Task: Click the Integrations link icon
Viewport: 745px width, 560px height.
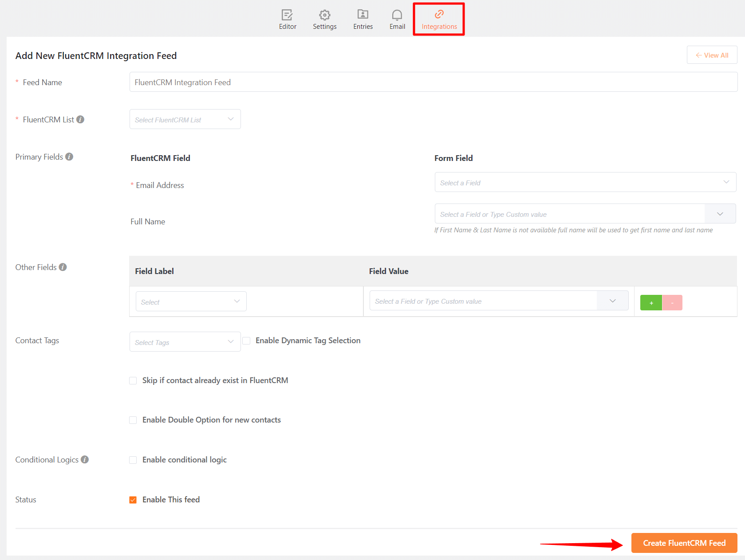Action: point(439,14)
